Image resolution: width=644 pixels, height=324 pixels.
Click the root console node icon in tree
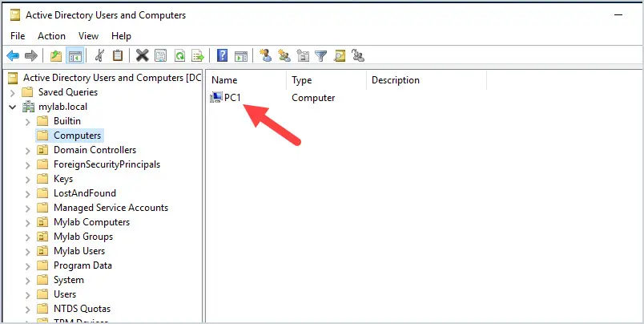(14, 78)
